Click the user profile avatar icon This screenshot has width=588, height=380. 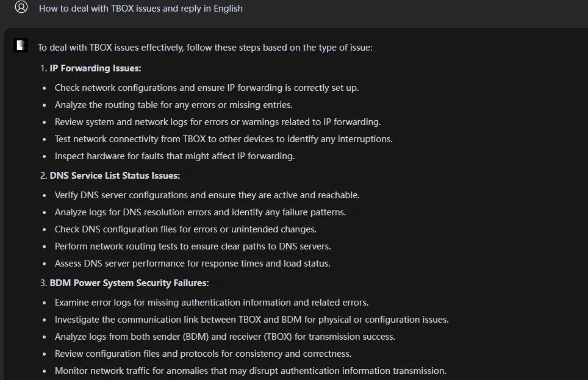pos(21,7)
